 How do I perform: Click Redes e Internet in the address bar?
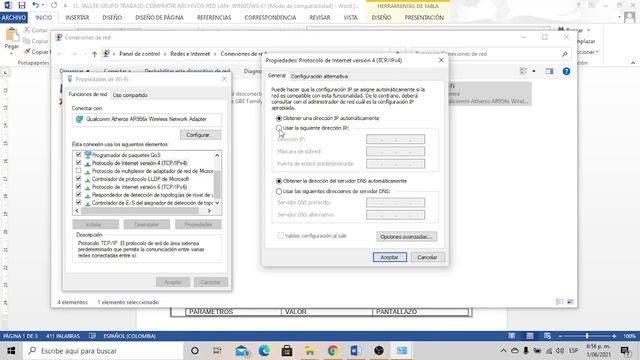(190, 54)
